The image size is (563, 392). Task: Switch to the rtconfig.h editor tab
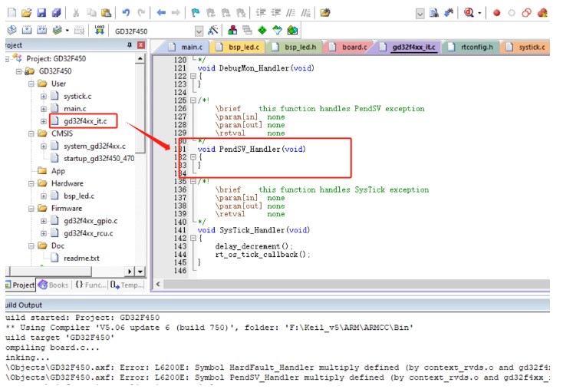(x=476, y=47)
